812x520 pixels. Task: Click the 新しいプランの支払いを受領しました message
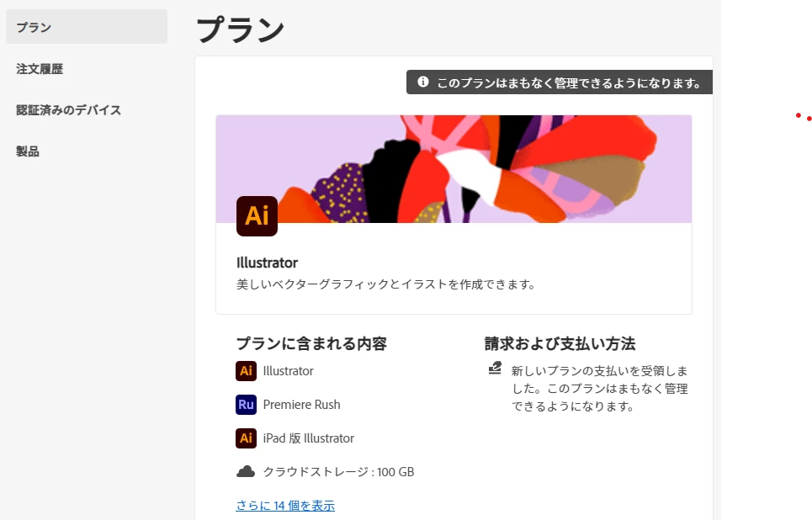600,389
